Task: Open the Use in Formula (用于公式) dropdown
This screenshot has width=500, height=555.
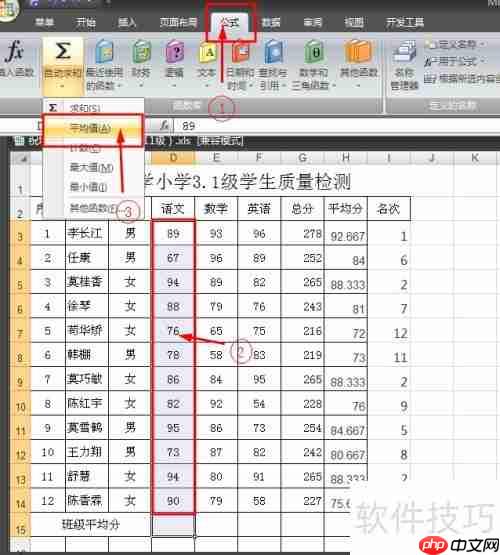Action: (x=455, y=62)
